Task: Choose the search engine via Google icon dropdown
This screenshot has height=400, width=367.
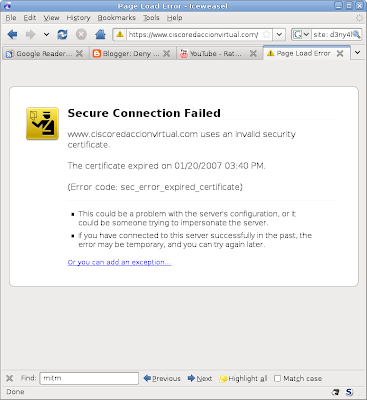Action: (301, 34)
